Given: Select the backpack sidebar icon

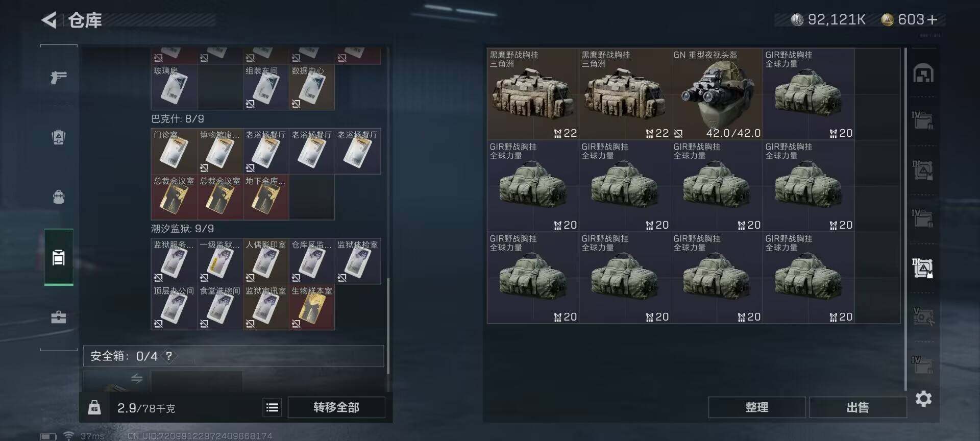Looking at the screenshot, I should [59, 197].
